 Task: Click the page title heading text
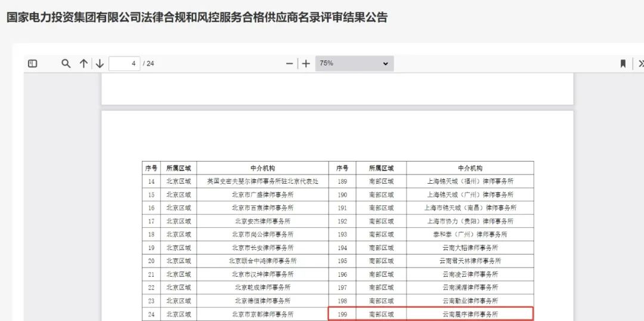click(197, 18)
